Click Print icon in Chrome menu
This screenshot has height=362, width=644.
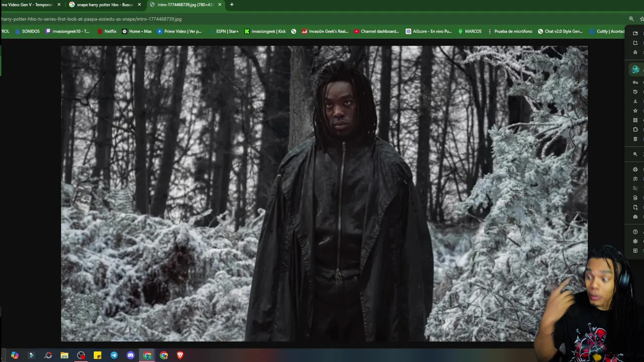(x=635, y=169)
